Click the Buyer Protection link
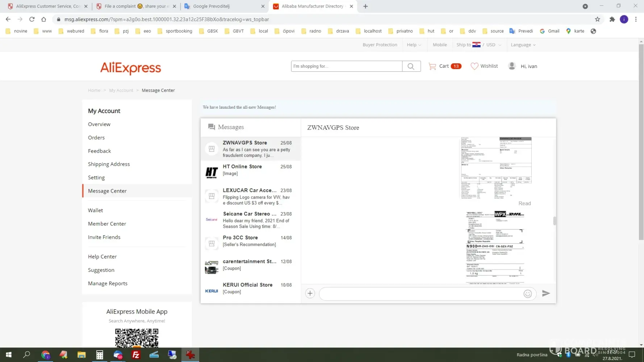Image resolution: width=644 pixels, height=362 pixels. coord(380,45)
